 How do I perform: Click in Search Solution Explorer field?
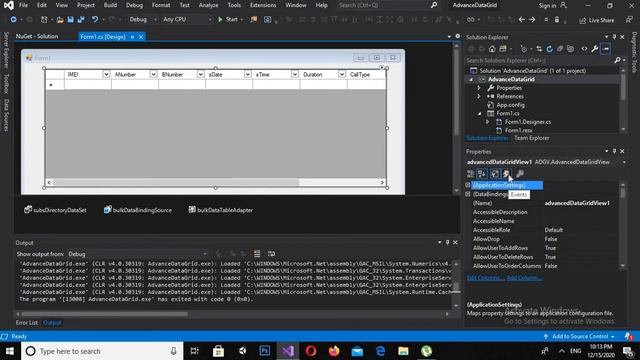pyautogui.click(x=539, y=60)
